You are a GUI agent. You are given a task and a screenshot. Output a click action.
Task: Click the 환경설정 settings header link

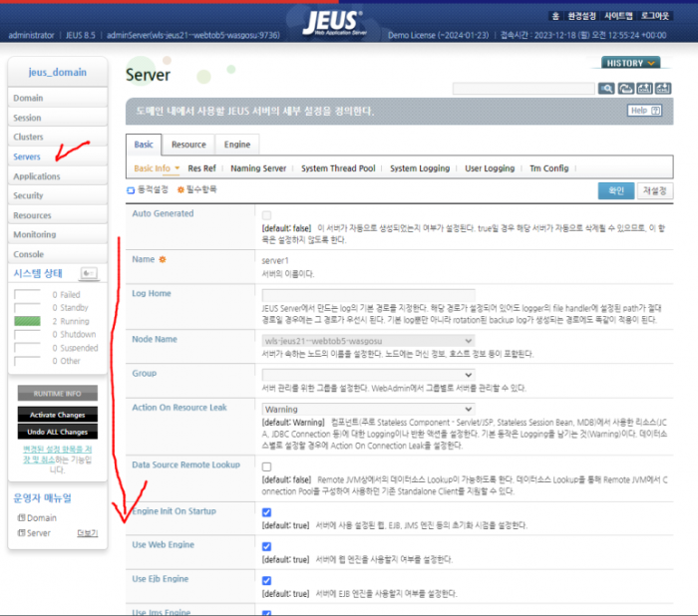pos(581,16)
